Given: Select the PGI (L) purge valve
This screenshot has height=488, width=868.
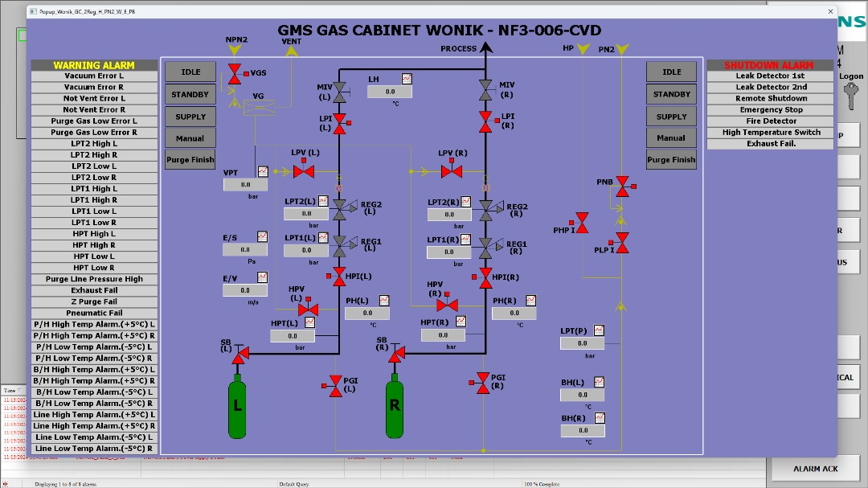Looking at the screenshot, I should pyautogui.click(x=334, y=386).
